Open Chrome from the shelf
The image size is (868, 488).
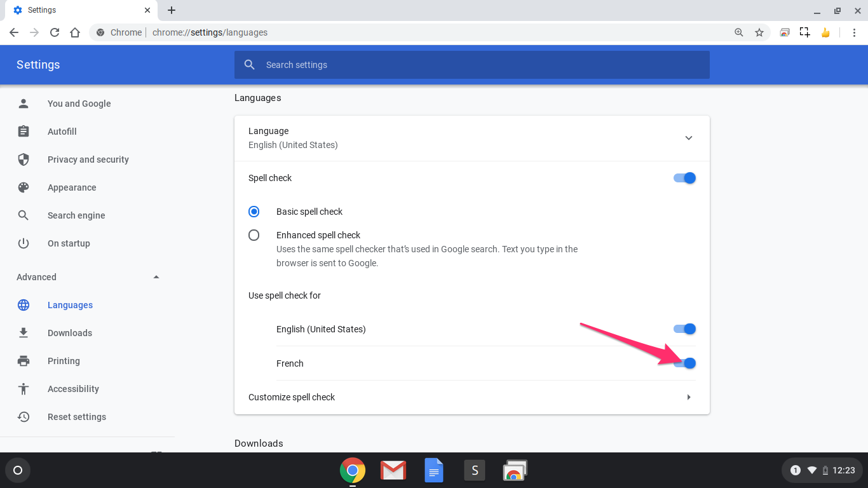353,470
